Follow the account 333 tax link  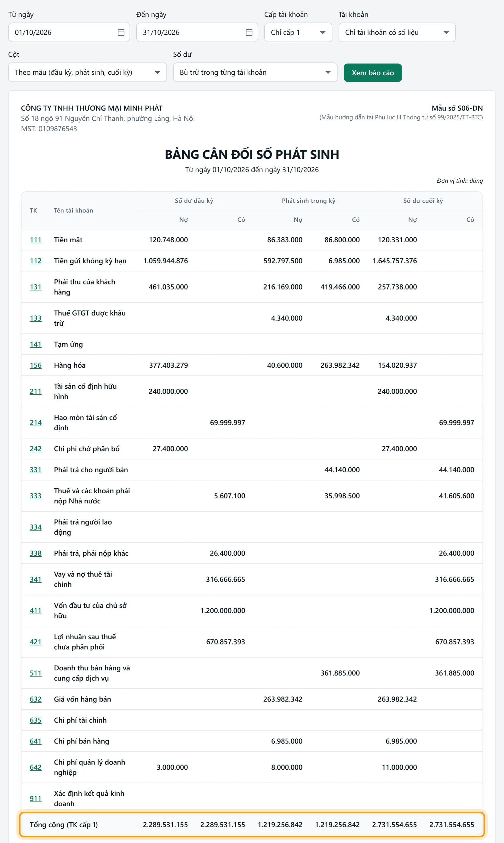[x=36, y=496]
